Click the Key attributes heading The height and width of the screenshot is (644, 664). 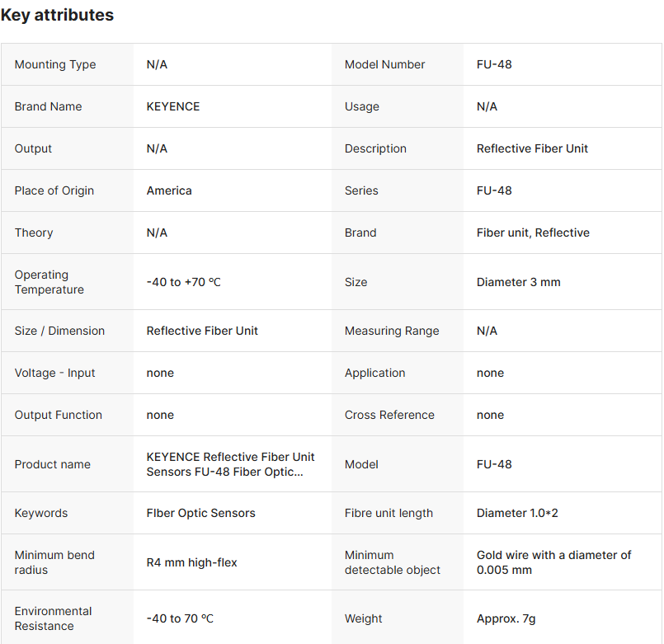click(57, 15)
